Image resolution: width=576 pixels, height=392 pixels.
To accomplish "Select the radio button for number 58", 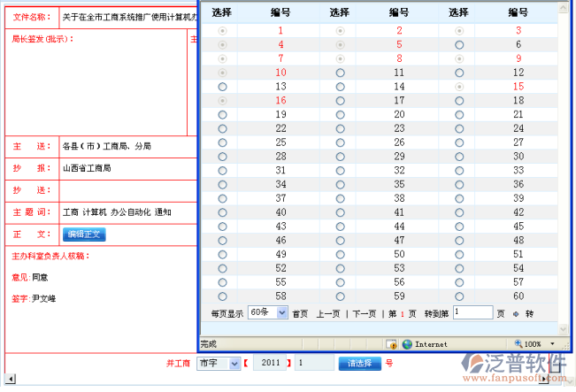I will [222, 296].
